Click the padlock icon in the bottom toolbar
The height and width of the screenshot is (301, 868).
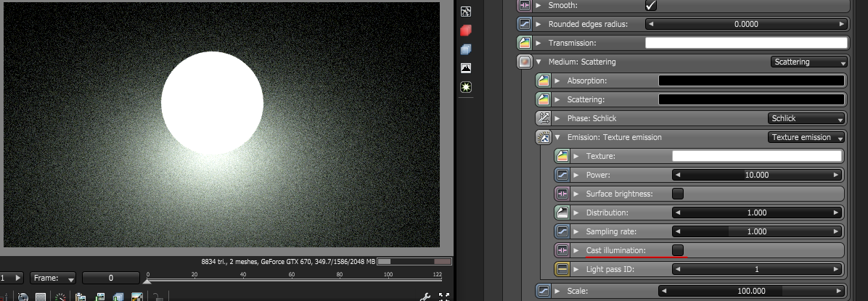157,297
